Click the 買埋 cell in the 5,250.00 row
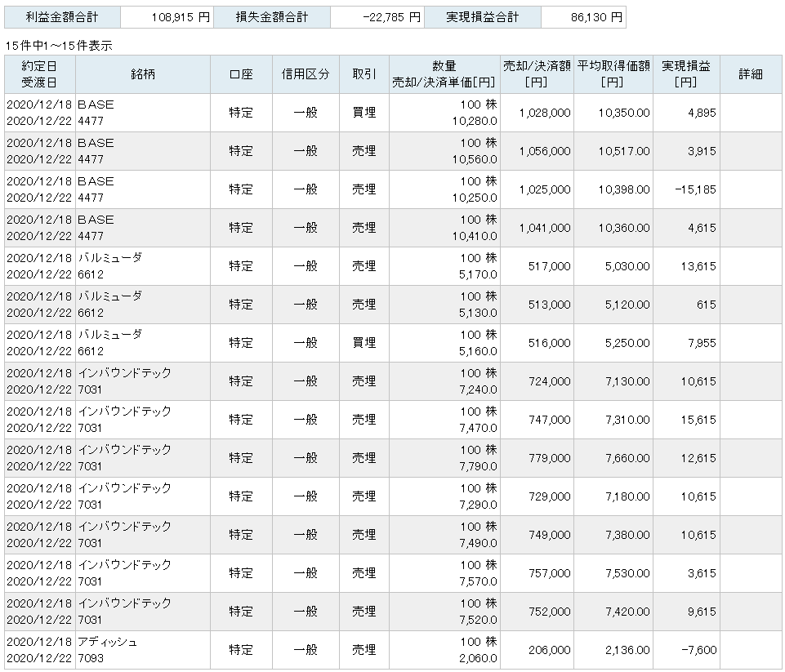This screenshot has height=672, width=785. tap(364, 343)
